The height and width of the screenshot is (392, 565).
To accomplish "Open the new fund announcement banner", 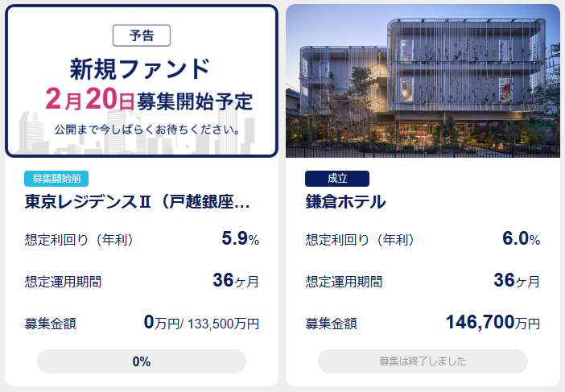I will [x=141, y=80].
